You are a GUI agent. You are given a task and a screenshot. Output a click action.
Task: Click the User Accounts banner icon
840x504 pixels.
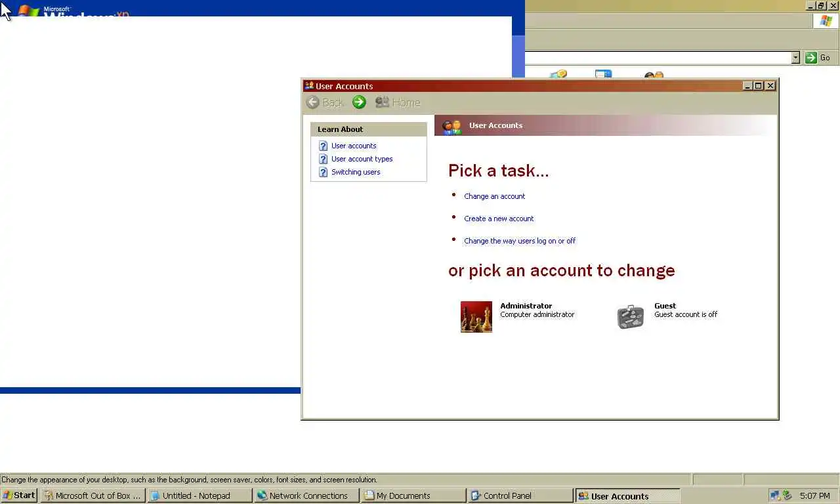[452, 126]
